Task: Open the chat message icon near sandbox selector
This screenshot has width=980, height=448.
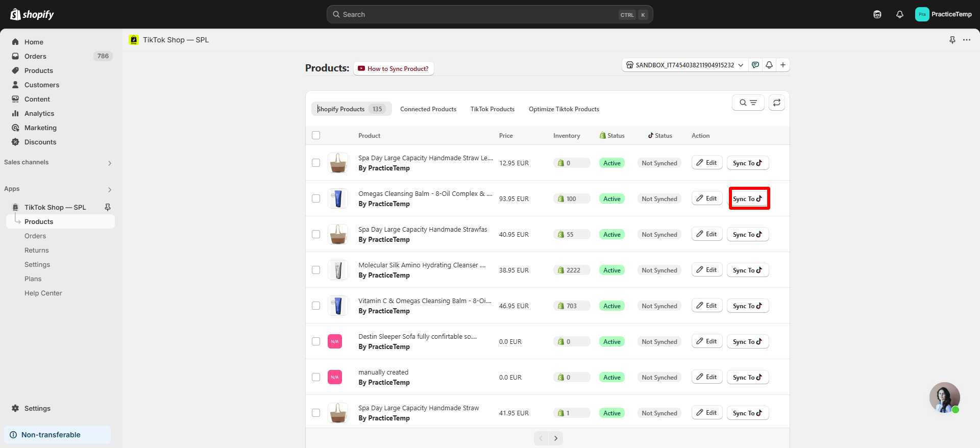Action: pos(755,65)
